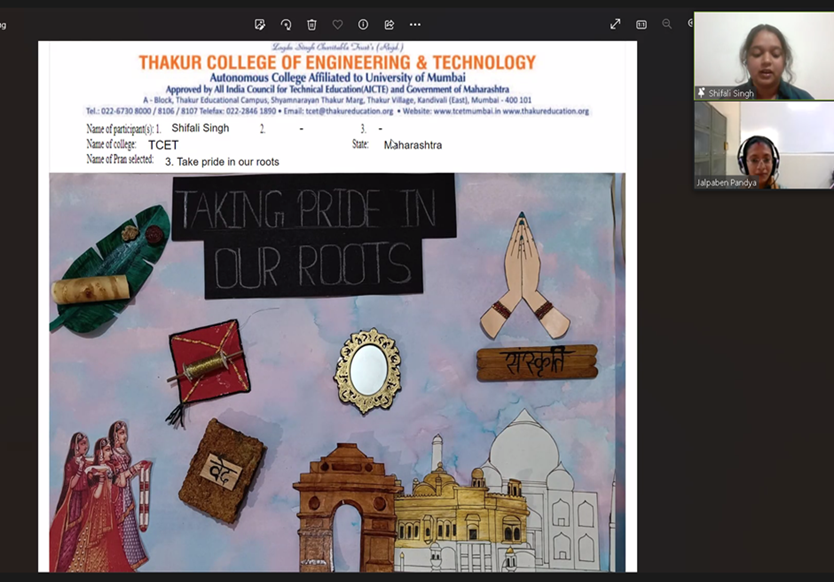Viewport: 834px width, 582px height.
Task: Click 'OUR ROOTS' chalk text on poster
Action: pyautogui.click(x=313, y=265)
